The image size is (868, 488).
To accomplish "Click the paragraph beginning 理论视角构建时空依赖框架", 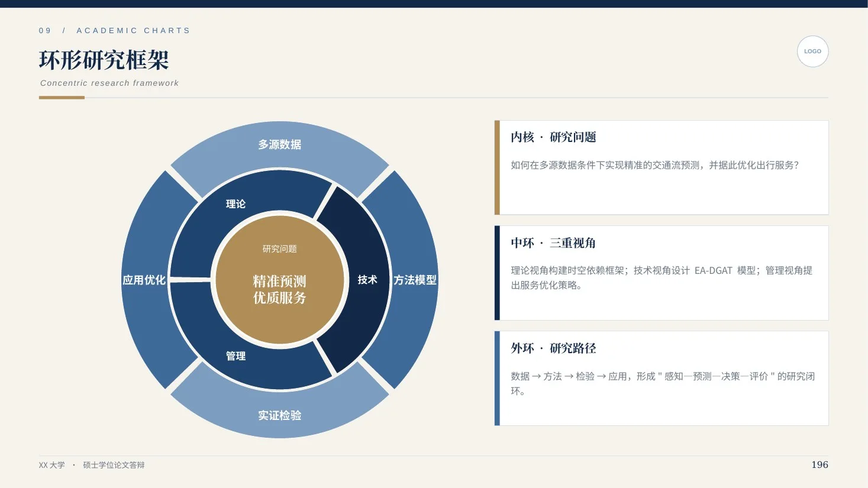I will (x=662, y=277).
